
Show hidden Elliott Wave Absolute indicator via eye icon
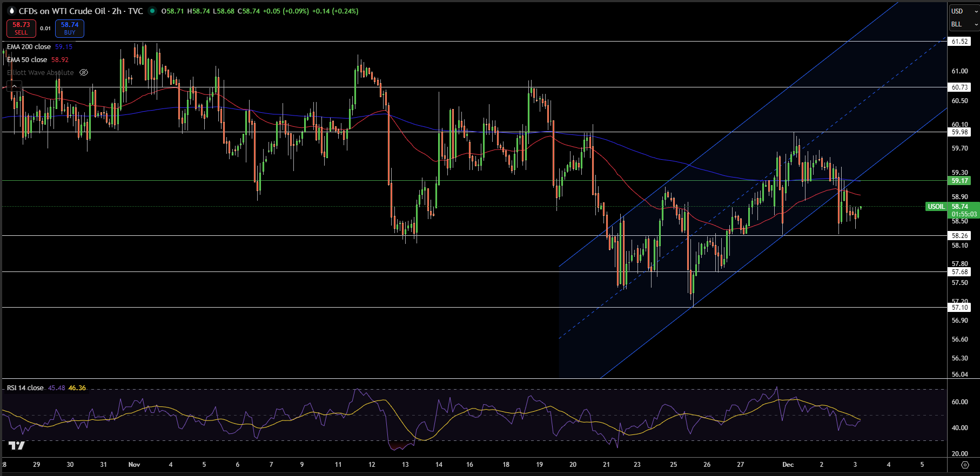point(84,72)
